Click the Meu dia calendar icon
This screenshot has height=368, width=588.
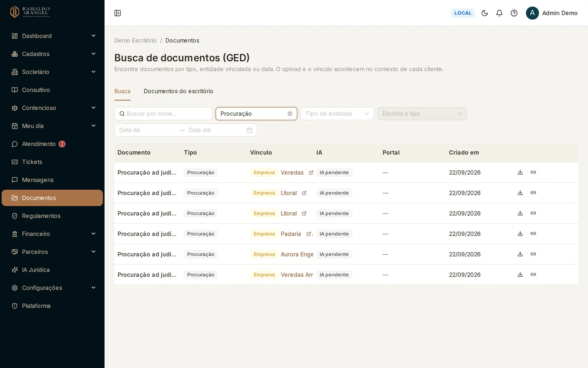[15, 126]
